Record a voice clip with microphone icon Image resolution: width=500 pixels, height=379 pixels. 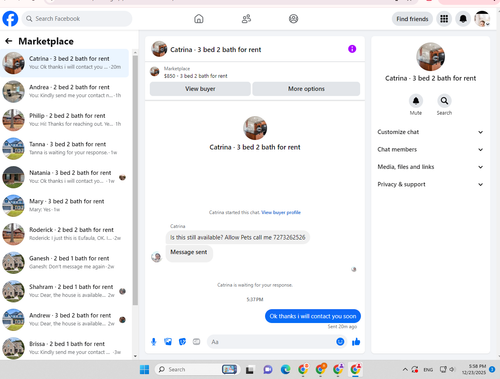point(154,342)
